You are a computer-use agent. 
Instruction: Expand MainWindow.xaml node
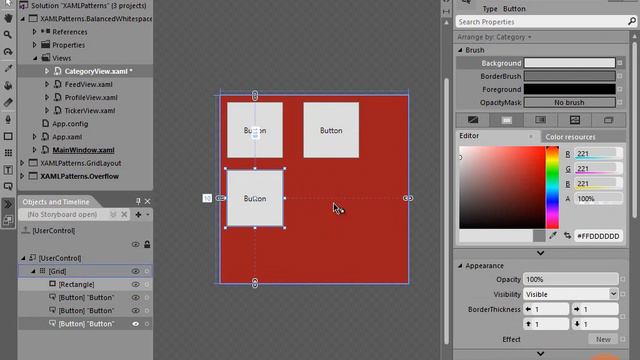tap(34, 150)
